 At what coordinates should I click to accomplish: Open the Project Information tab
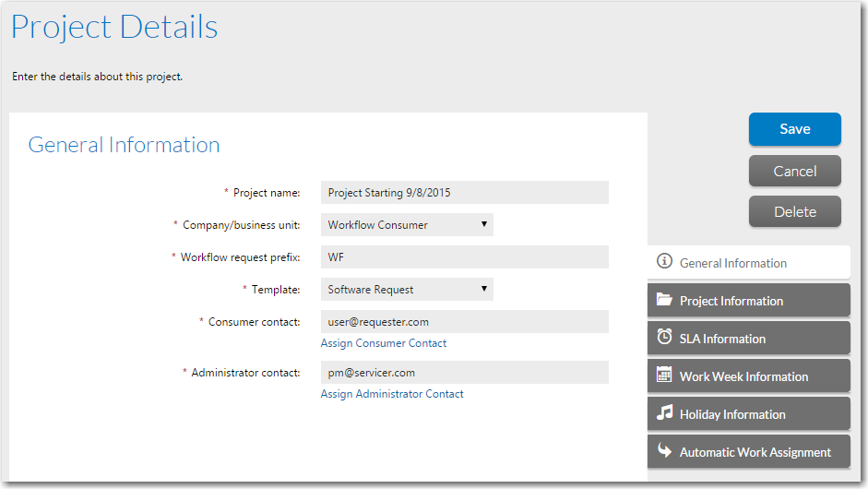point(748,300)
